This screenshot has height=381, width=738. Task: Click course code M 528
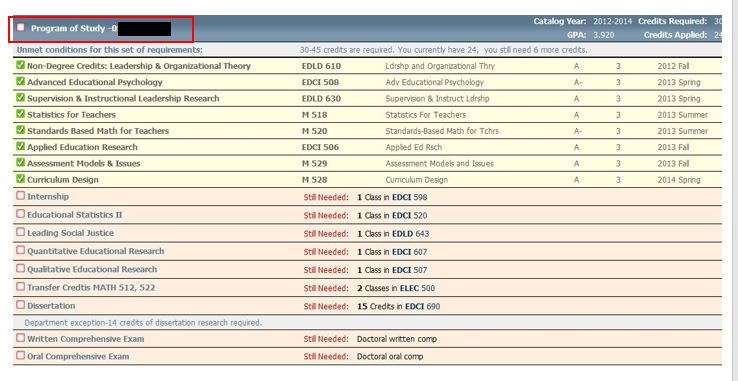[314, 180]
